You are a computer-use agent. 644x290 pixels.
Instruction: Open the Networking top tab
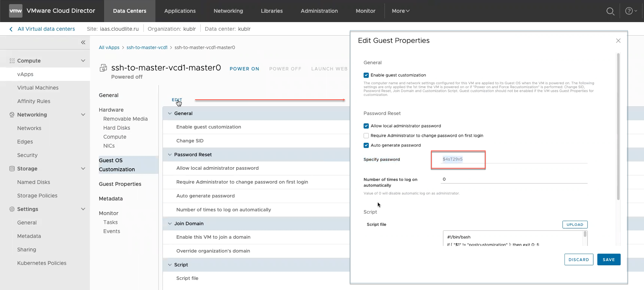tap(228, 11)
